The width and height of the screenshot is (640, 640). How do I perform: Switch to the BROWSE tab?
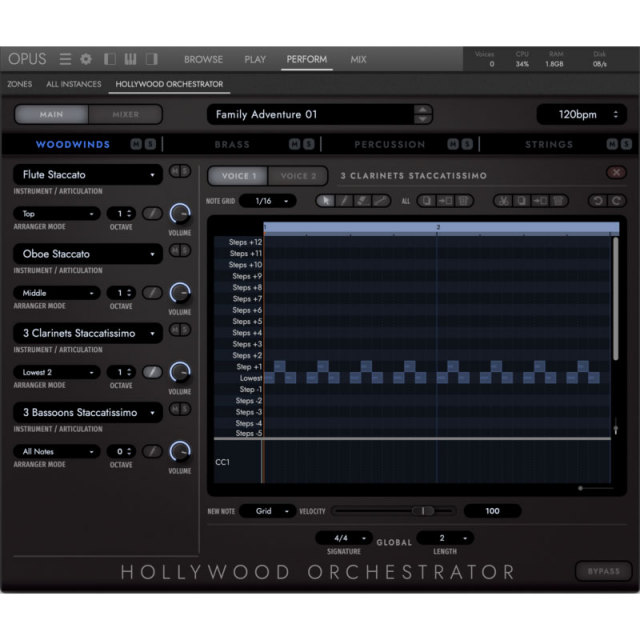coord(203,60)
